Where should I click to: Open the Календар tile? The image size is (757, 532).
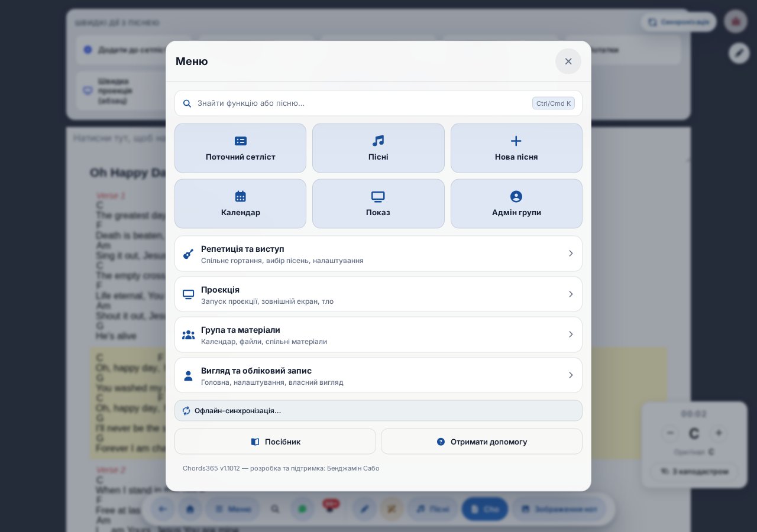point(240,203)
